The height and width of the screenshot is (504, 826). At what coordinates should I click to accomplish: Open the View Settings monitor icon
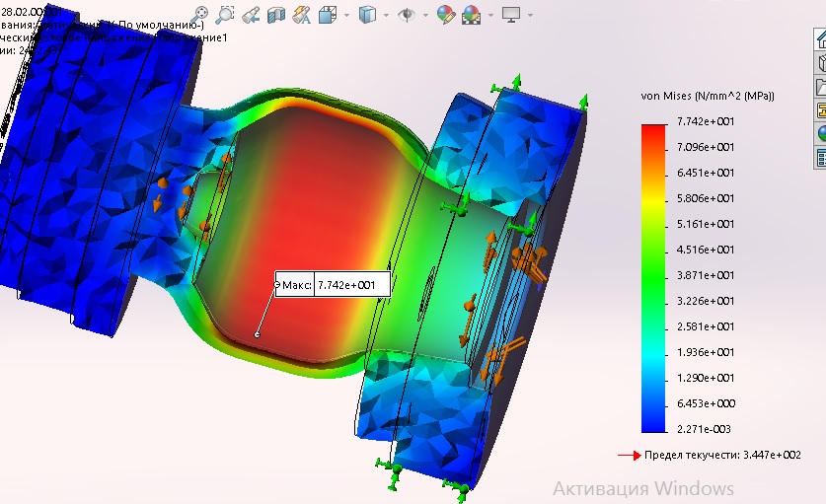[x=511, y=15]
